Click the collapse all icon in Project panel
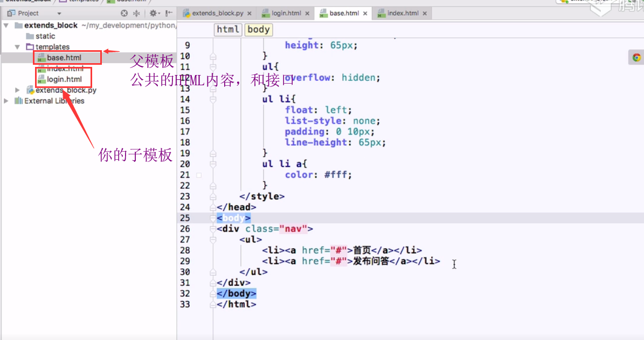Viewport: 644px width, 340px height. click(x=136, y=13)
